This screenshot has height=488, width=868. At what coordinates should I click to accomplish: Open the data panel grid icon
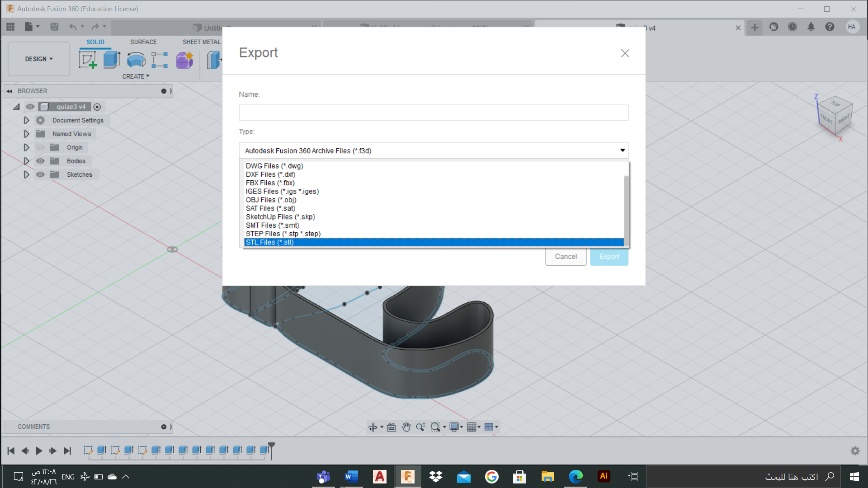(10, 27)
